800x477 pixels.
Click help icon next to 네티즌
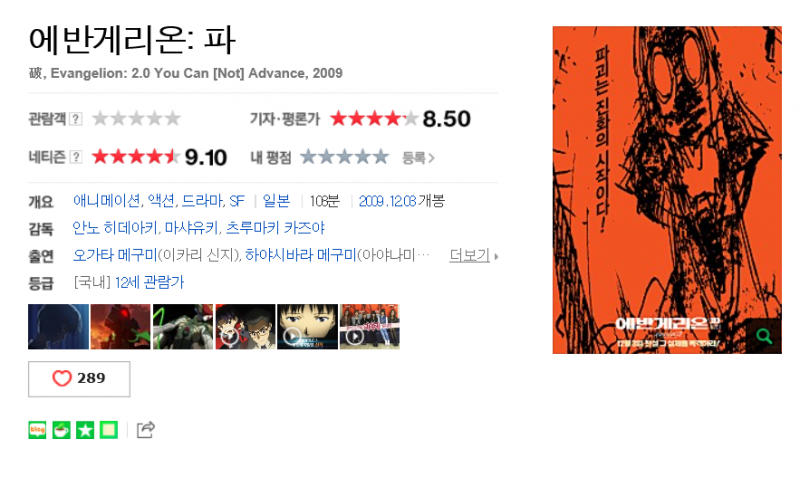[x=76, y=157]
